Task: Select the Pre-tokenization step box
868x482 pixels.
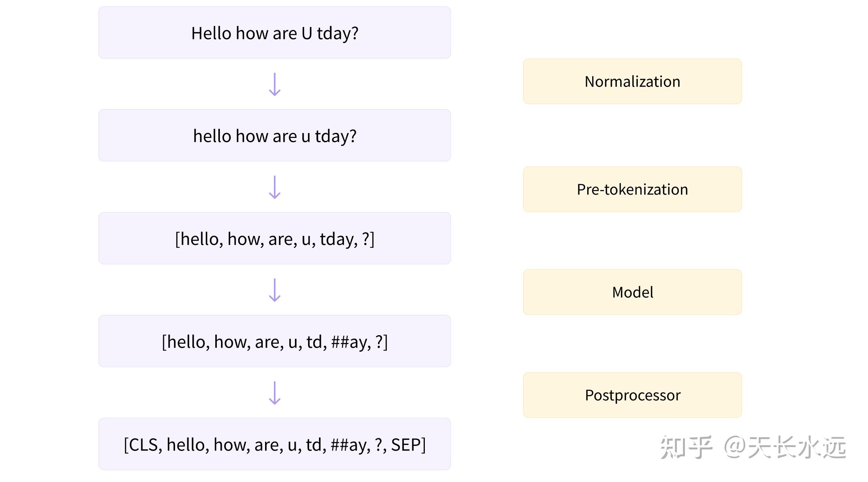Action: click(x=632, y=189)
